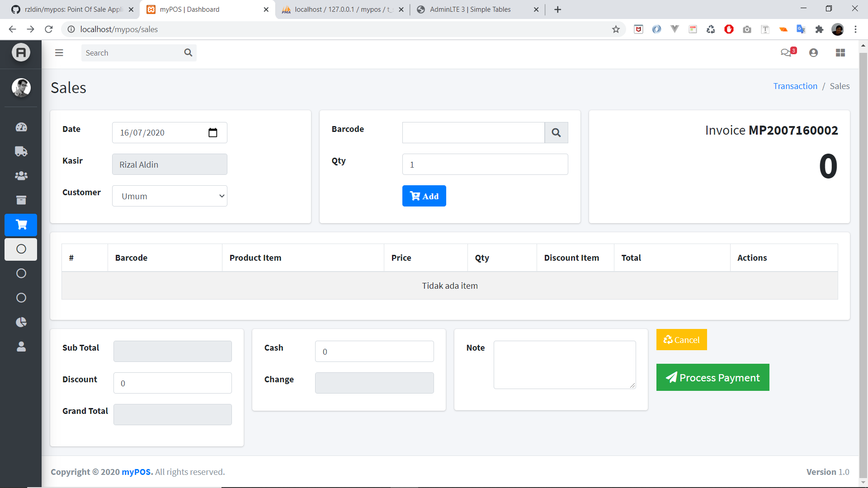Click the grid control sidebar icon in navbar

840,52
